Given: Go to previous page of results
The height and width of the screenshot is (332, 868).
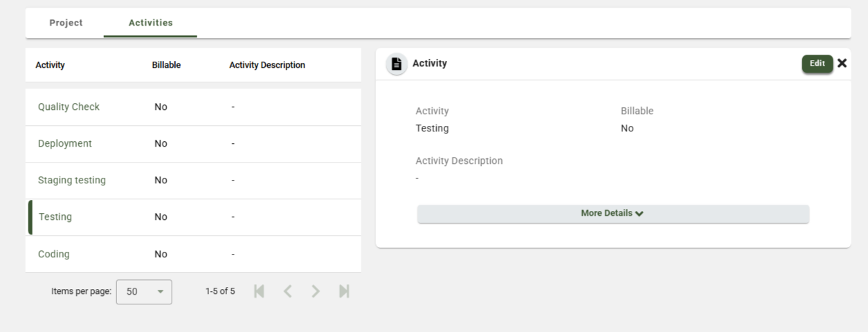Looking at the screenshot, I should coord(287,290).
